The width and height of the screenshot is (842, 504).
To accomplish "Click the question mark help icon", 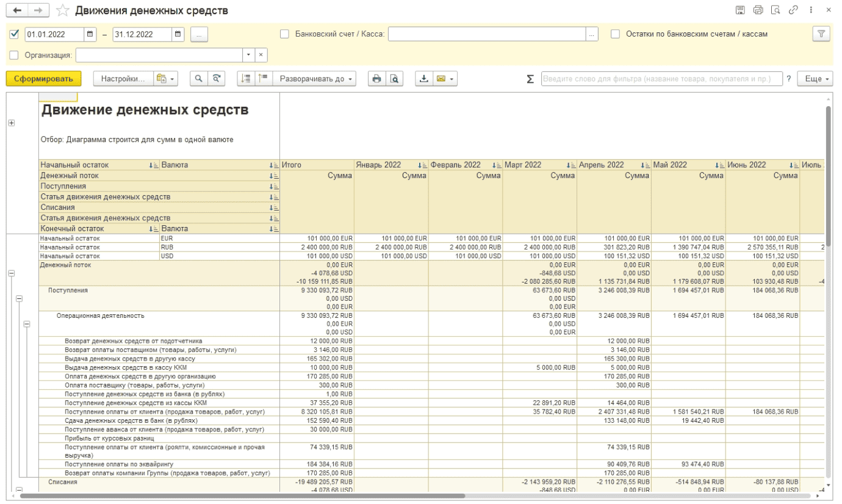I will click(788, 79).
